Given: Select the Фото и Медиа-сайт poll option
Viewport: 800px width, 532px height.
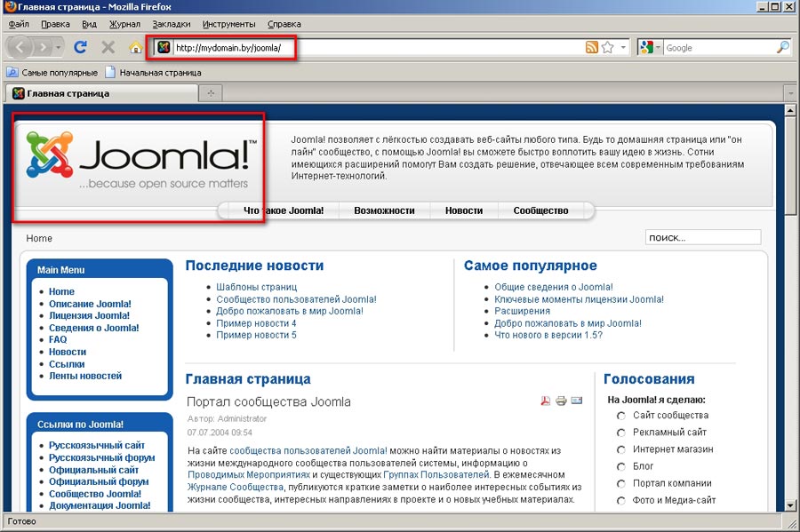Looking at the screenshot, I should (621, 501).
